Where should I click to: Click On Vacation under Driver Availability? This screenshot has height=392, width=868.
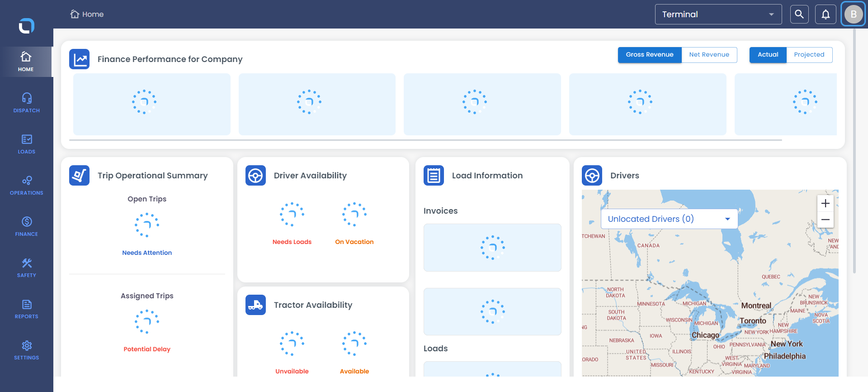click(x=354, y=242)
